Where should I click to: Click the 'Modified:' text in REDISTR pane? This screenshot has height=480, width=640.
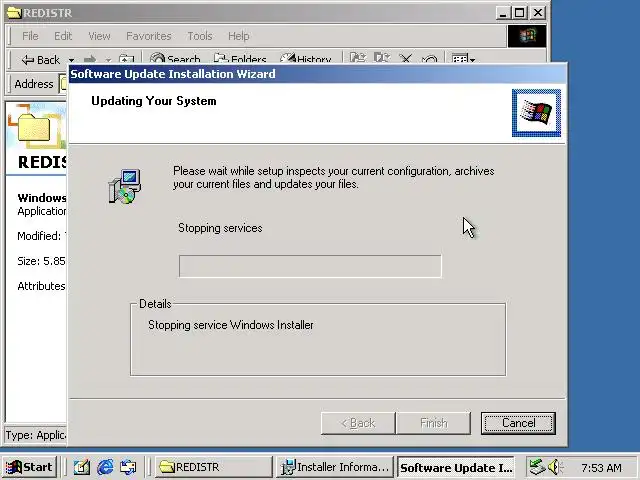[39, 236]
